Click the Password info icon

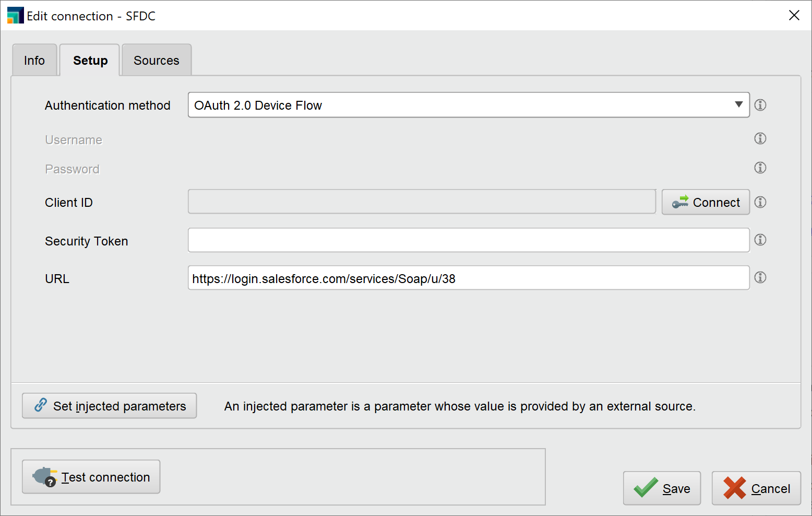coord(760,168)
